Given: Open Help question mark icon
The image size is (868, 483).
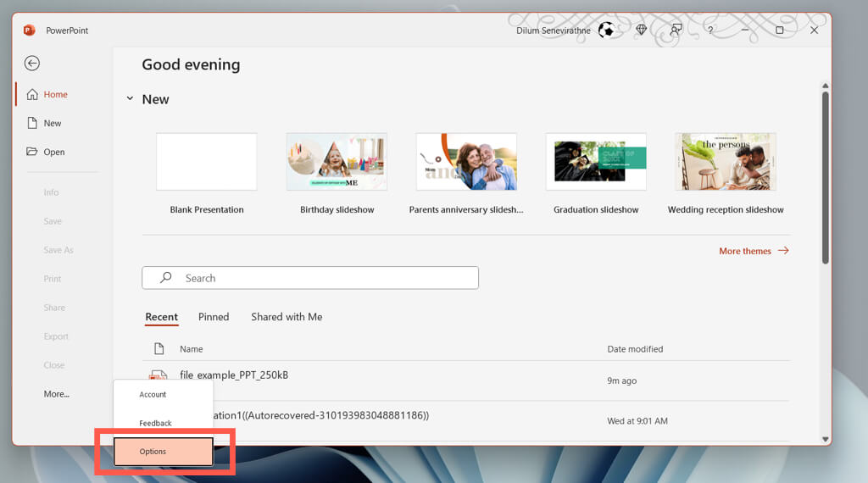Looking at the screenshot, I should [x=710, y=31].
